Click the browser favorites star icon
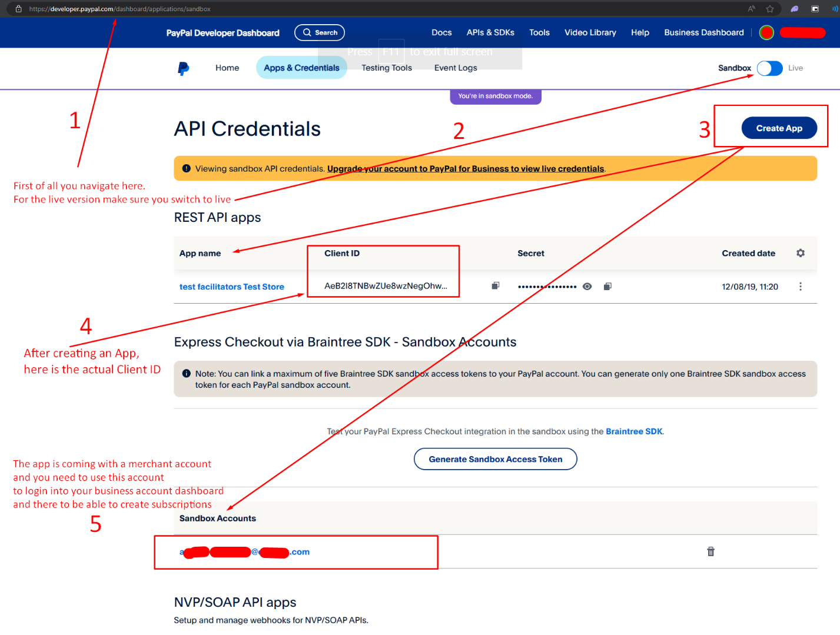Viewport: 840px width, 635px height. [x=769, y=9]
